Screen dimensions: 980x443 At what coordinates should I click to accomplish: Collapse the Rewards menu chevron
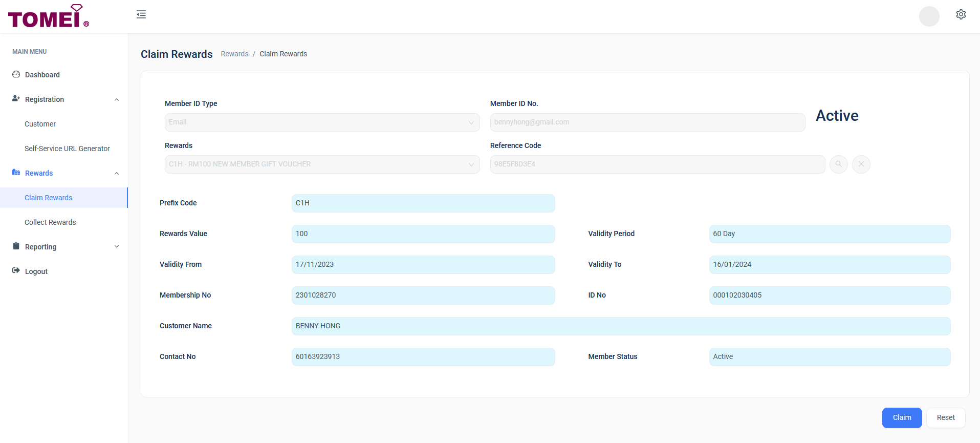pos(117,173)
